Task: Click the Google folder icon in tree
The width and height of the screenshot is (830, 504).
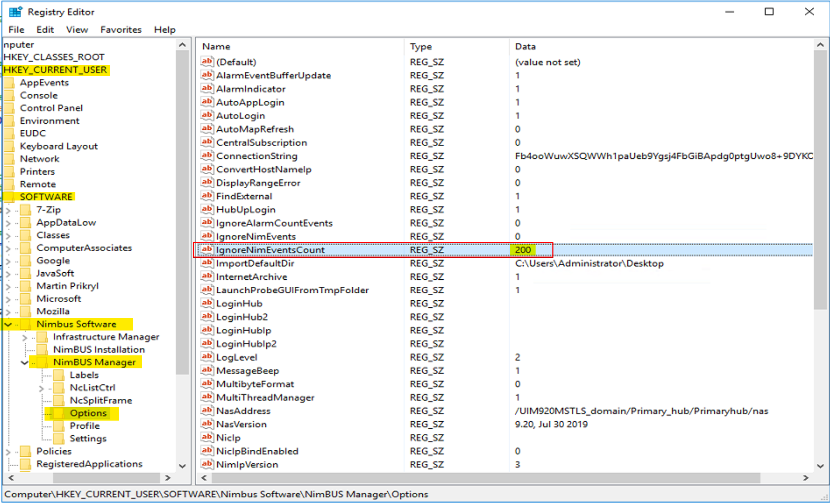Action: coord(25,261)
